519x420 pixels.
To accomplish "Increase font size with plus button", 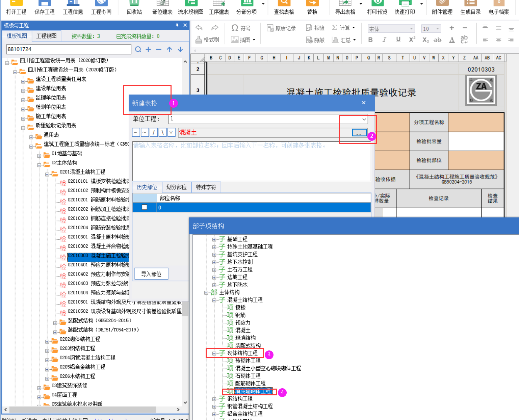I will coord(452,28).
